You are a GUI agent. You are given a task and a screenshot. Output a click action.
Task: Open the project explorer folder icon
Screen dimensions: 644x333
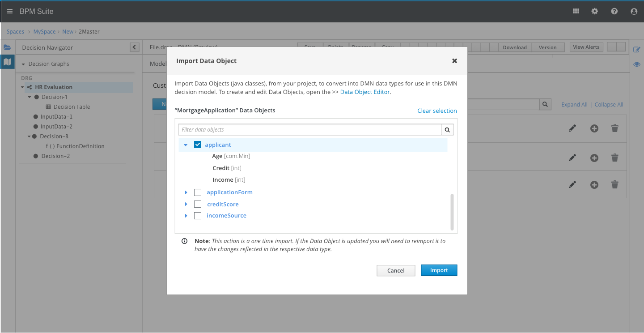(7, 47)
